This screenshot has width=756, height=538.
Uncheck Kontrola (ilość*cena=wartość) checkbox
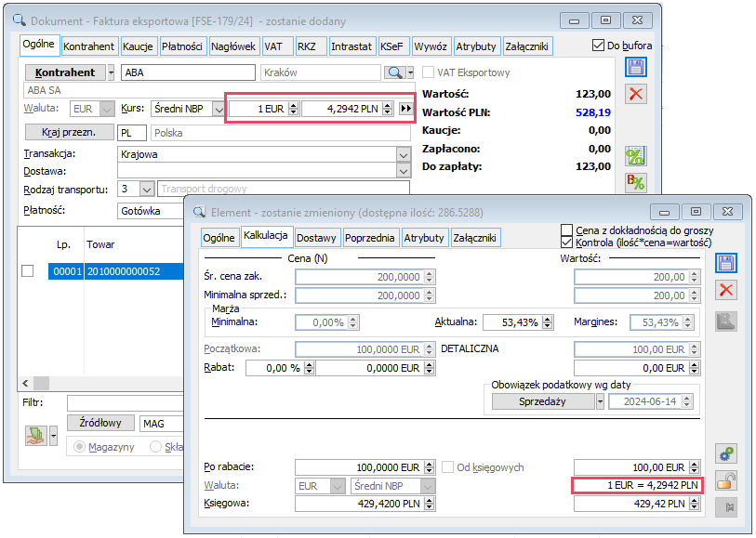pyautogui.click(x=567, y=243)
